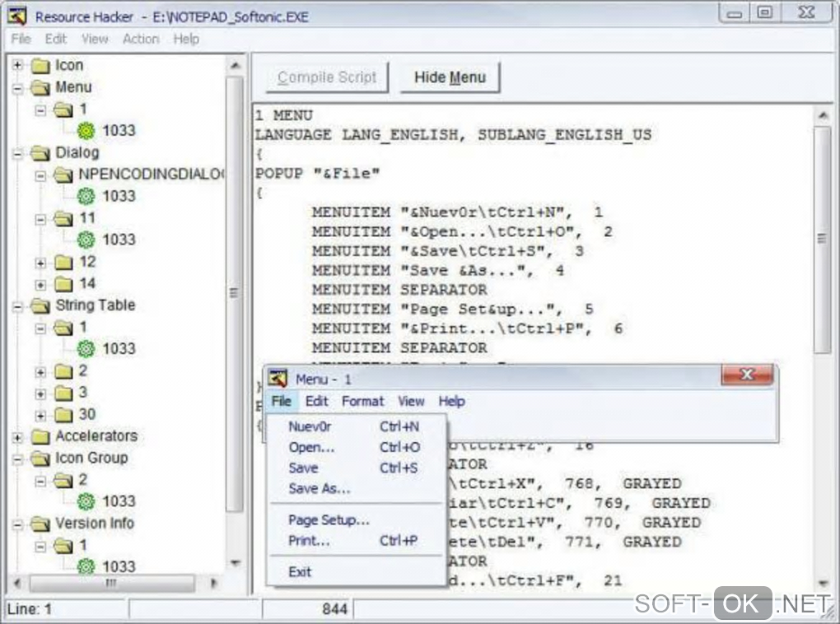Collapse the Version Info node

click(x=17, y=524)
